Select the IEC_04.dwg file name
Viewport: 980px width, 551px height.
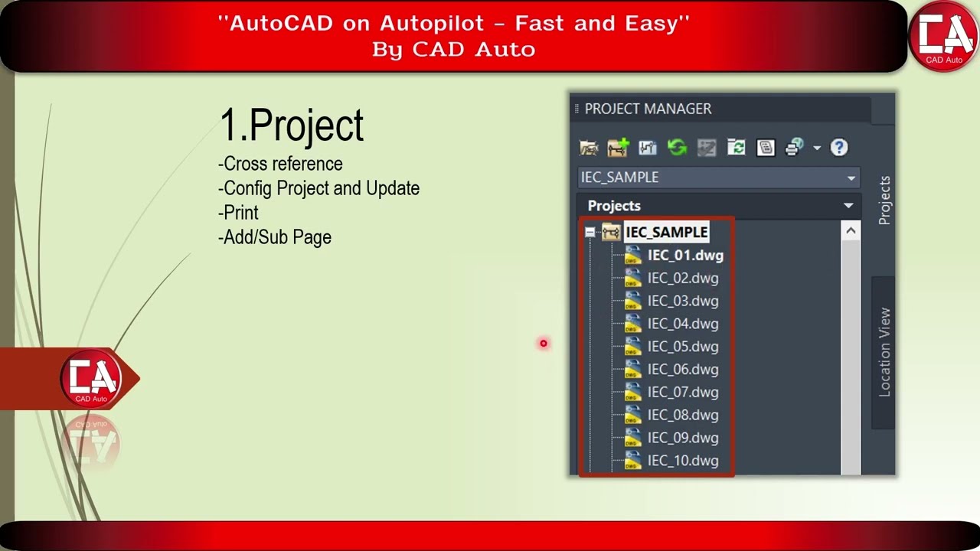(683, 324)
